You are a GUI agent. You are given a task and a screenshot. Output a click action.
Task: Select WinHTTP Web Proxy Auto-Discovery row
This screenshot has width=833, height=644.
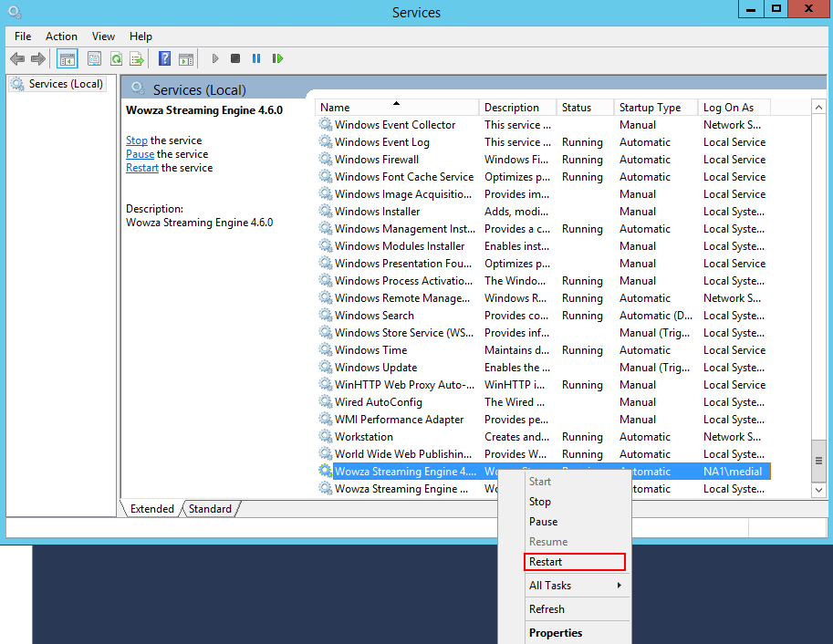pos(542,385)
